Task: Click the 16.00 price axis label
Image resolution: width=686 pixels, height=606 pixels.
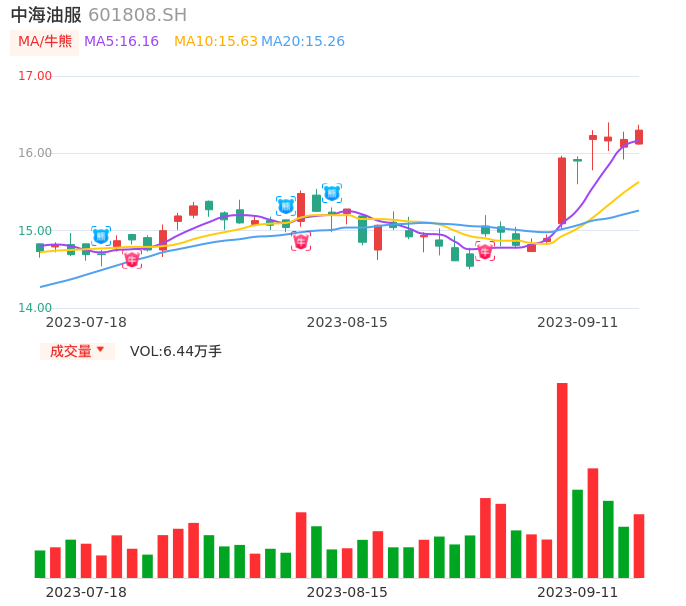Action: [x=35, y=153]
